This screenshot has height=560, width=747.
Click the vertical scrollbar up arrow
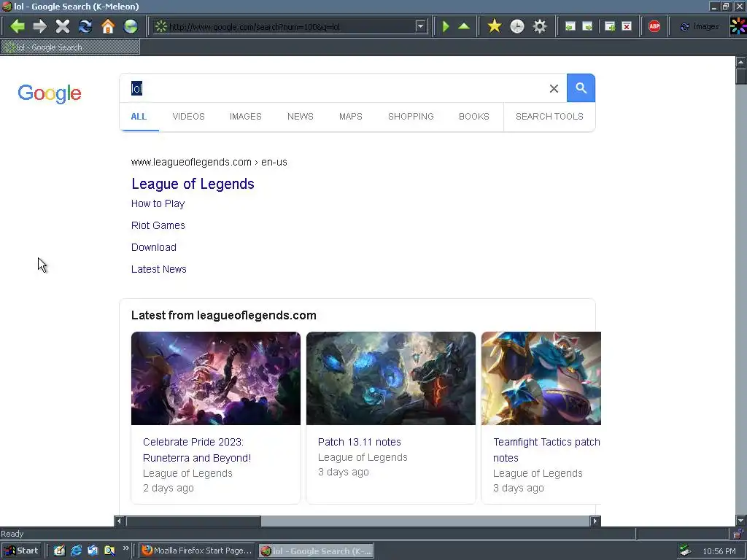click(x=741, y=62)
